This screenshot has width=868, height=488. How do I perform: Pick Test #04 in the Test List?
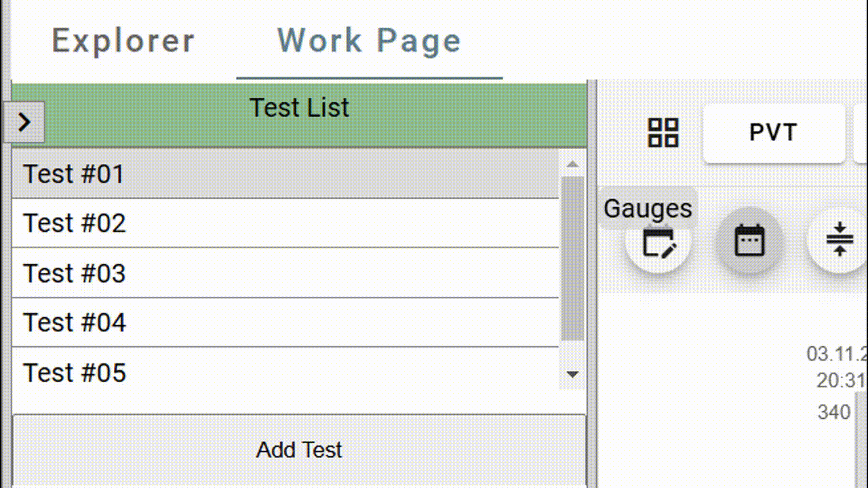(x=285, y=323)
